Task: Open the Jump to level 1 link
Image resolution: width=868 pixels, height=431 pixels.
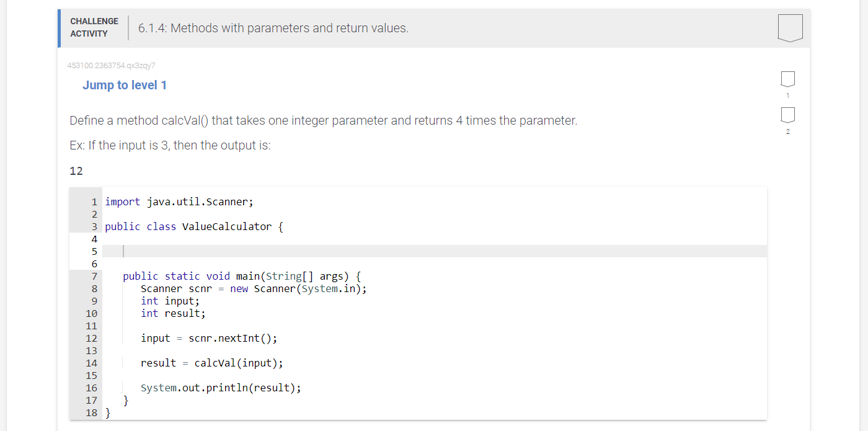Action: 124,85
